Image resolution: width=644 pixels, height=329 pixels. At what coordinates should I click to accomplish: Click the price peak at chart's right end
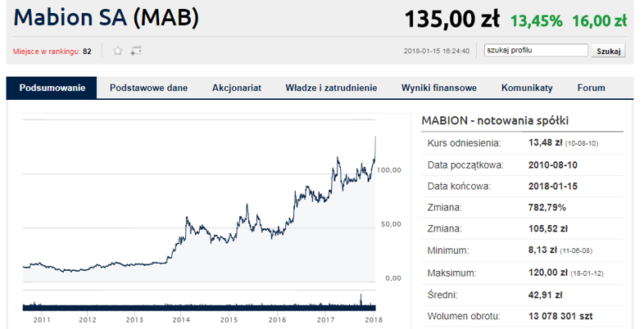click(375, 139)
